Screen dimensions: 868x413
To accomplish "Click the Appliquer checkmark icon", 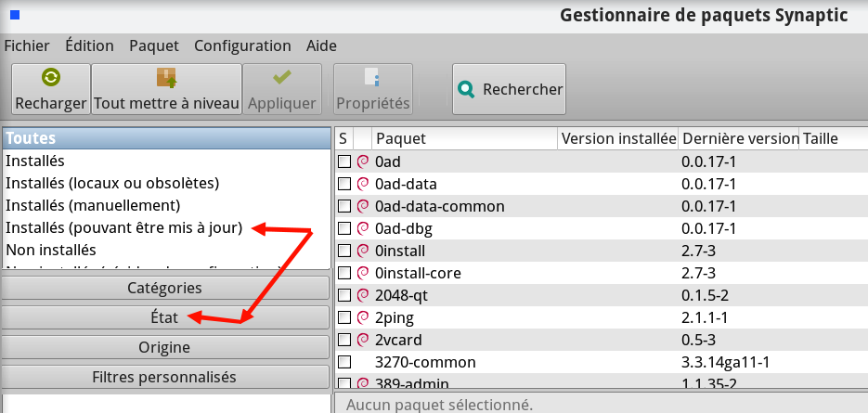I will point(281,78).
